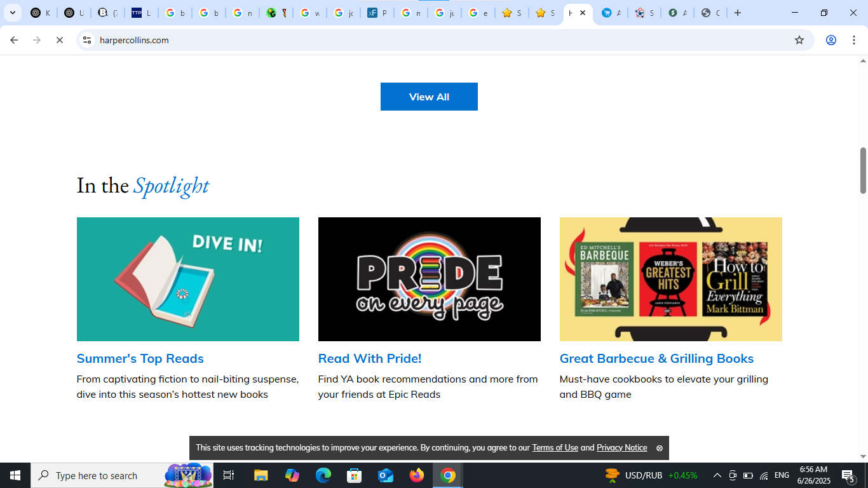Image resolution: width=868 pixels, height=488 pixels.
Task: Click the nail-biting suspense description text
Action: 187,386
